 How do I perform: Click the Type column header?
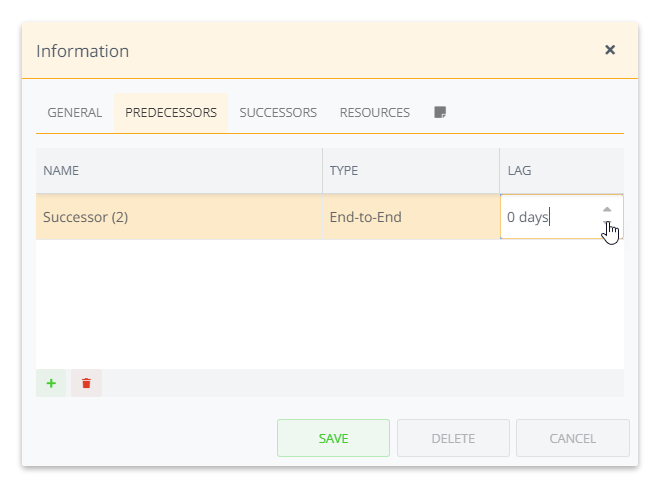tap(410, 171)
